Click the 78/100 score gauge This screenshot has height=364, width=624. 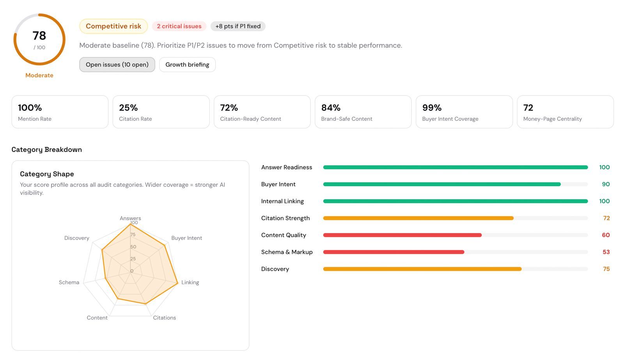39,39
